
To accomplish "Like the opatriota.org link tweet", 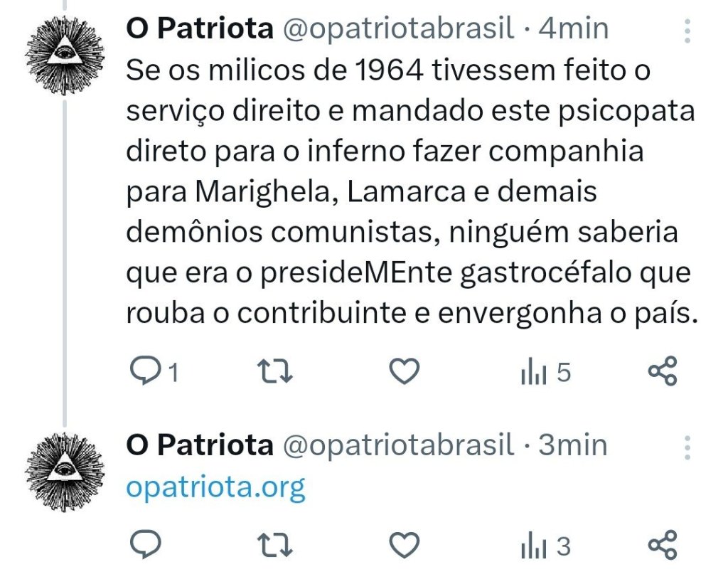I will point(406,545).
